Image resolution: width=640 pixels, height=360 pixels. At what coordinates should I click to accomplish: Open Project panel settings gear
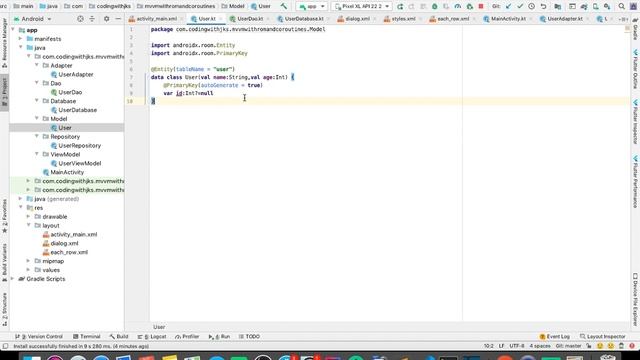(107, 19)
